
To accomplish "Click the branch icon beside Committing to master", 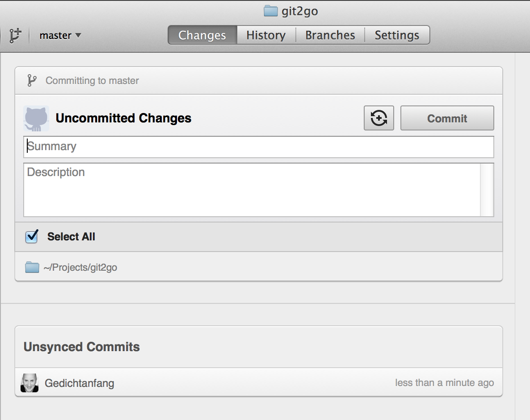I will pos(32,80).
